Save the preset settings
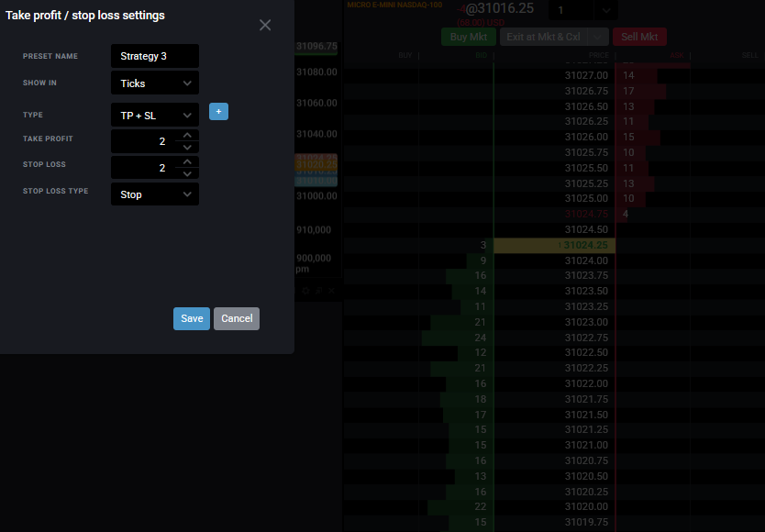Viewport: 765px width, 532px height. coord(192,318)
